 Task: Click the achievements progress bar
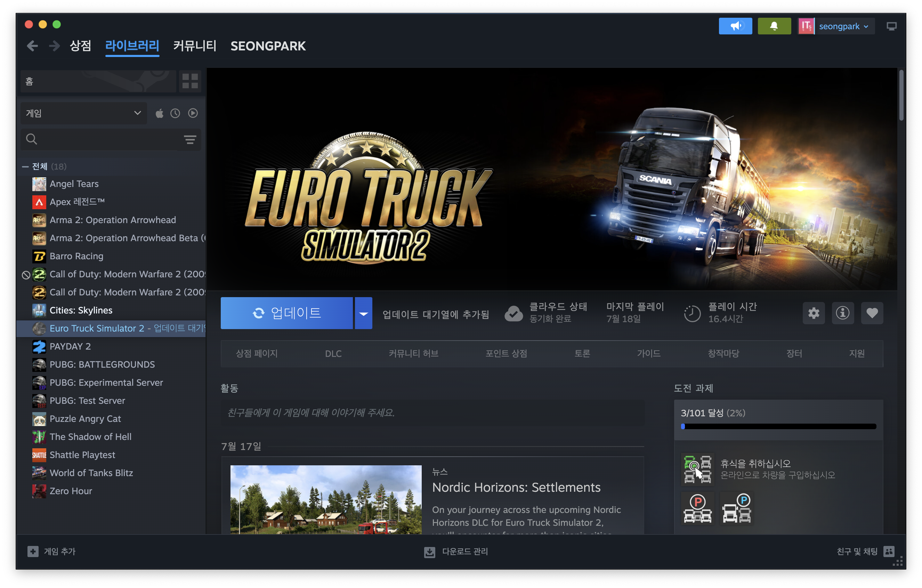(x=778, y=426)
